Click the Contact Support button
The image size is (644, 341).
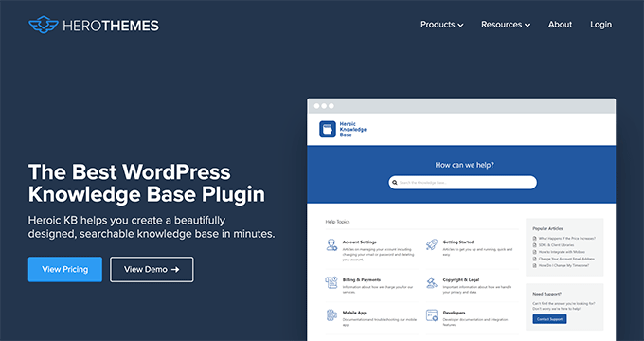[x=549, y=319]
